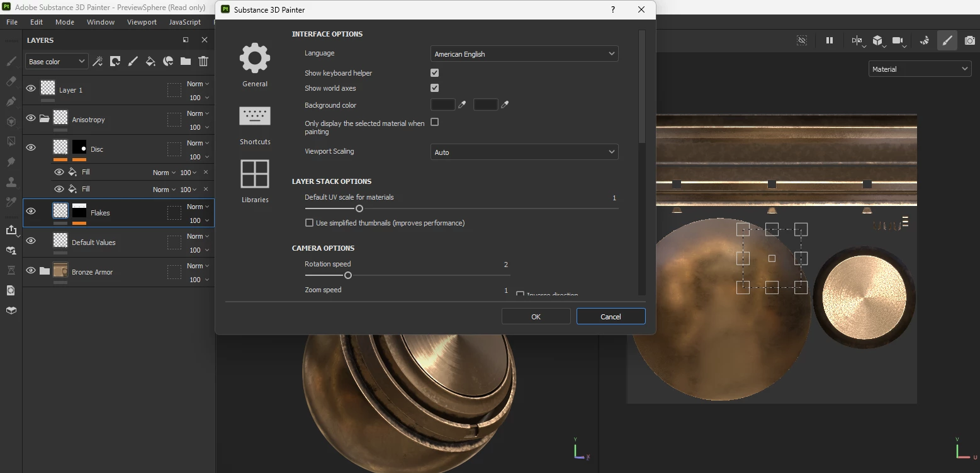Add a folder in the Layers panel
The height and width of the screenshot is (473, 980).
186,61
